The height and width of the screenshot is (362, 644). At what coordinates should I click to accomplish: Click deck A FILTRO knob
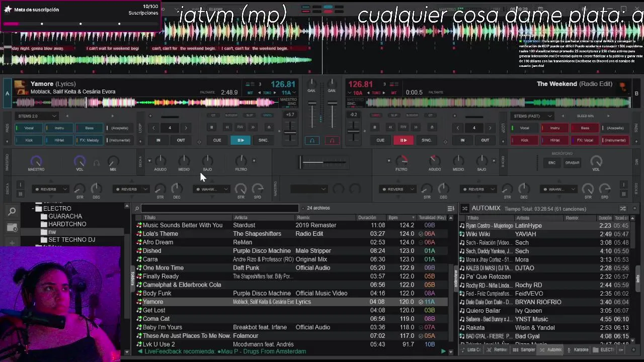coord(241,161)
